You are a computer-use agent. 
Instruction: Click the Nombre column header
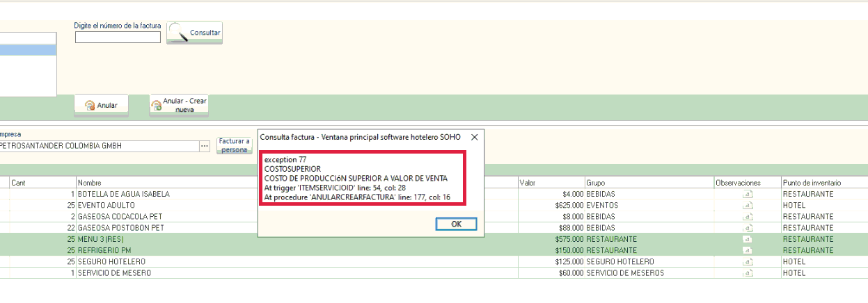point(278,183)
